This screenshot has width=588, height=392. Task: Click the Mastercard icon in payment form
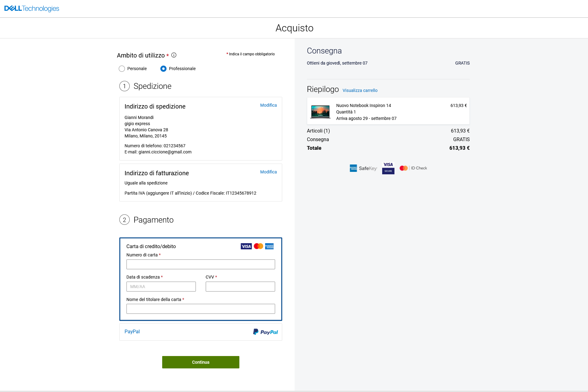258,246
